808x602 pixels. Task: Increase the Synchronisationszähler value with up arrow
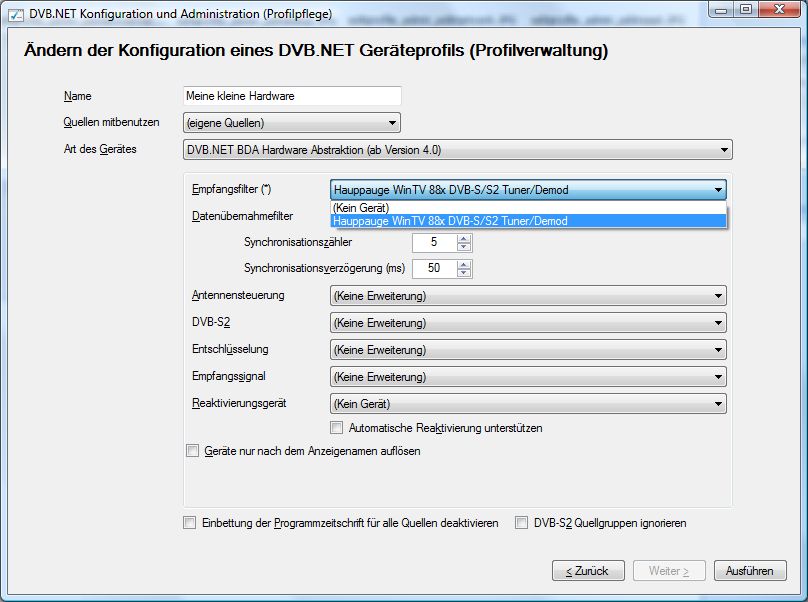(464, 238)
